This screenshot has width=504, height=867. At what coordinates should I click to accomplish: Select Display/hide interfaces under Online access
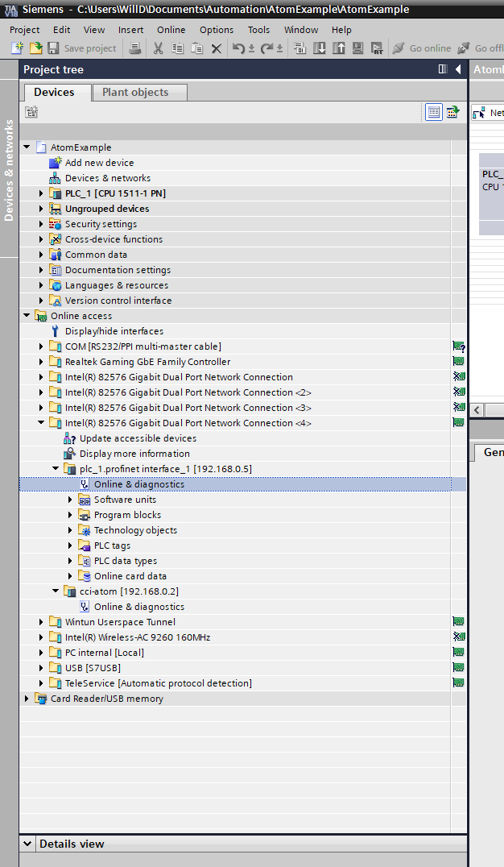point(114,331)
